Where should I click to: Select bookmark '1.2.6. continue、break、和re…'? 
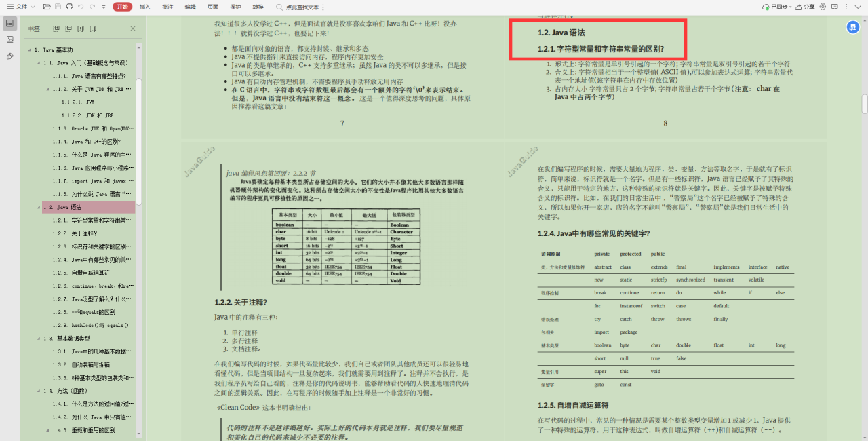(x=93, y=286)
